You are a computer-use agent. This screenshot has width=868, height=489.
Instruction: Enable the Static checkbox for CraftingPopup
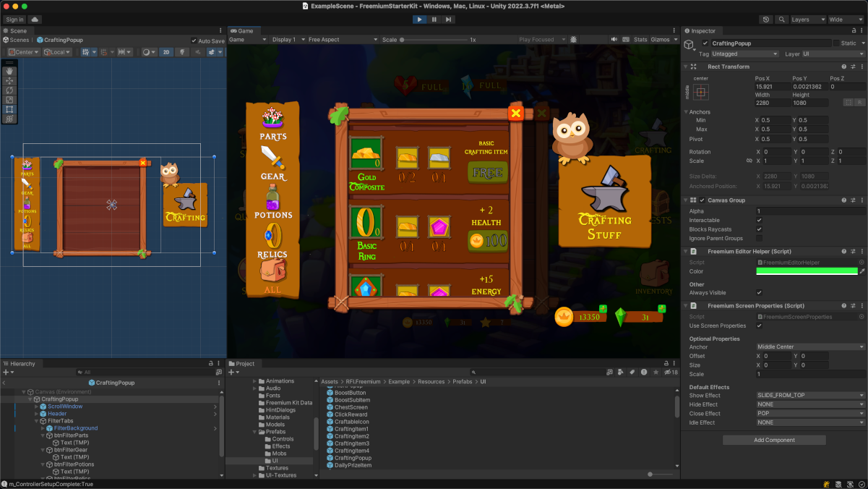coord(836,43)
